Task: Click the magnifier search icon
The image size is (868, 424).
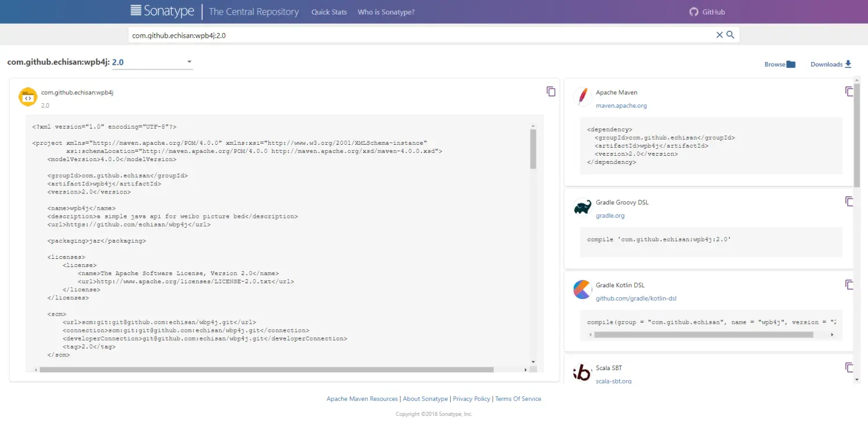Action: pyautogui.click(x=730, y=35)
